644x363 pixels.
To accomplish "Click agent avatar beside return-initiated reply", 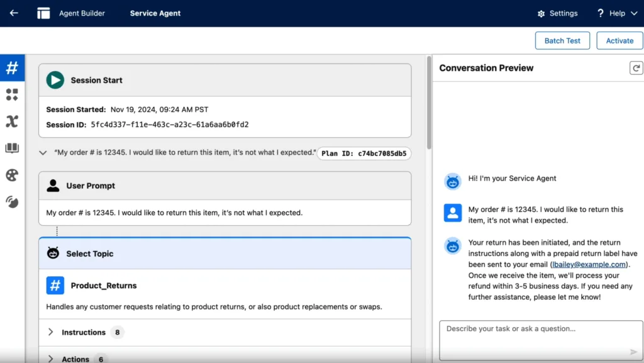I will click(453, 246).
